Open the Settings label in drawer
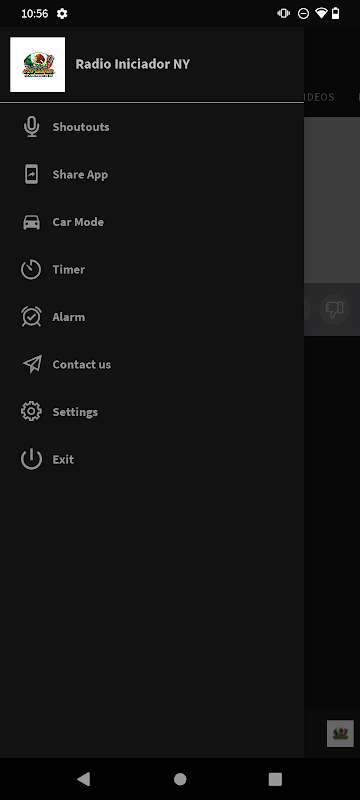Viewport: 360px width, 800px height. (75, 412)
